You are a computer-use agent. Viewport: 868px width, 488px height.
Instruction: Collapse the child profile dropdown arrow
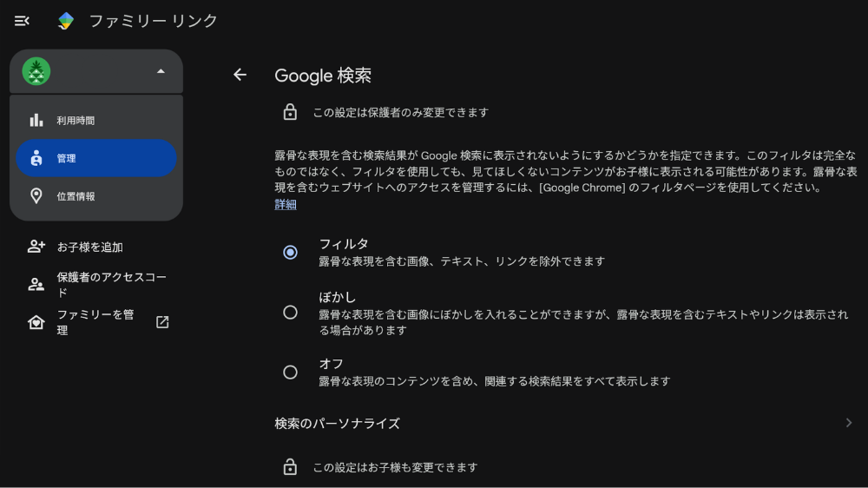click(161, 71)
